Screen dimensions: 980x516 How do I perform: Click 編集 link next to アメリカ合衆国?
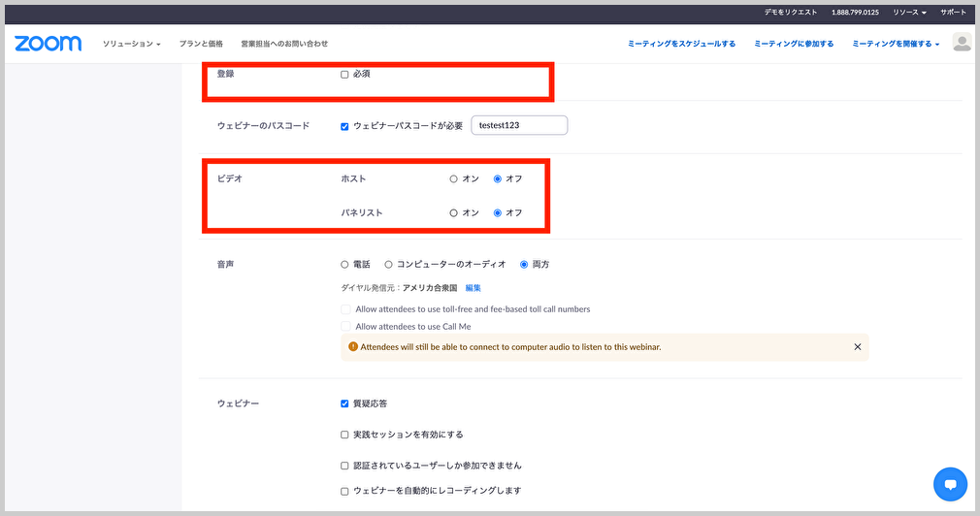(x=474, y=288)
